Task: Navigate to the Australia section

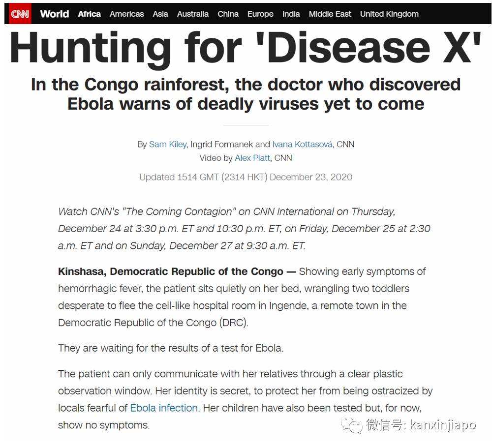Action: click(x=192, y=14)
